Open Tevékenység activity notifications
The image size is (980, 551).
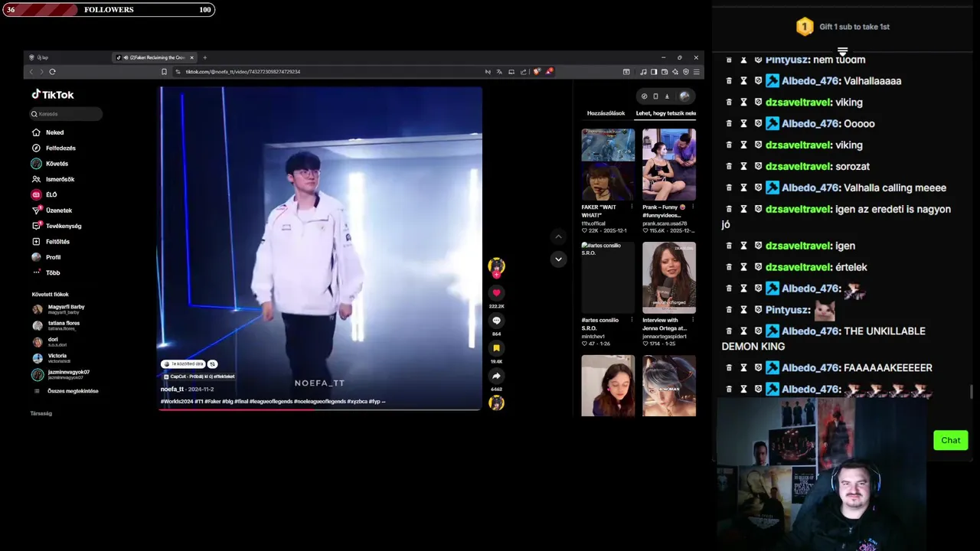[x=56, y=226]
